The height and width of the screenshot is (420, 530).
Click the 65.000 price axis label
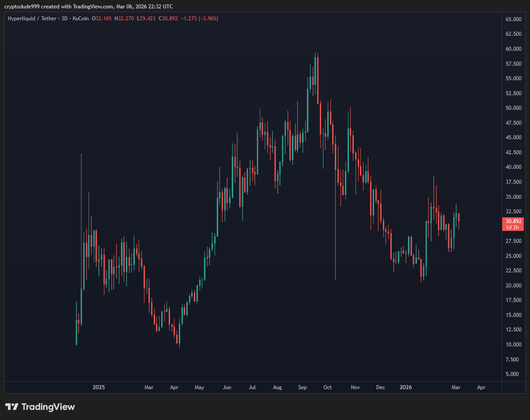coord(514,19)
